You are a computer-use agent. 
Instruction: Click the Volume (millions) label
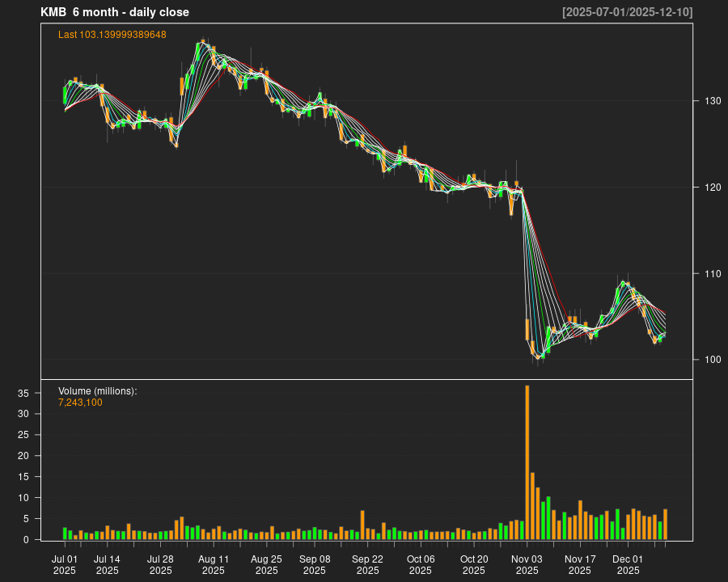[98, 391]
